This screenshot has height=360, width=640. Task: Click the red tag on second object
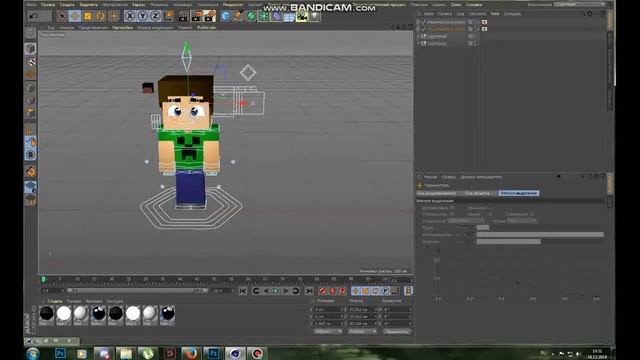tap(484, 29)
